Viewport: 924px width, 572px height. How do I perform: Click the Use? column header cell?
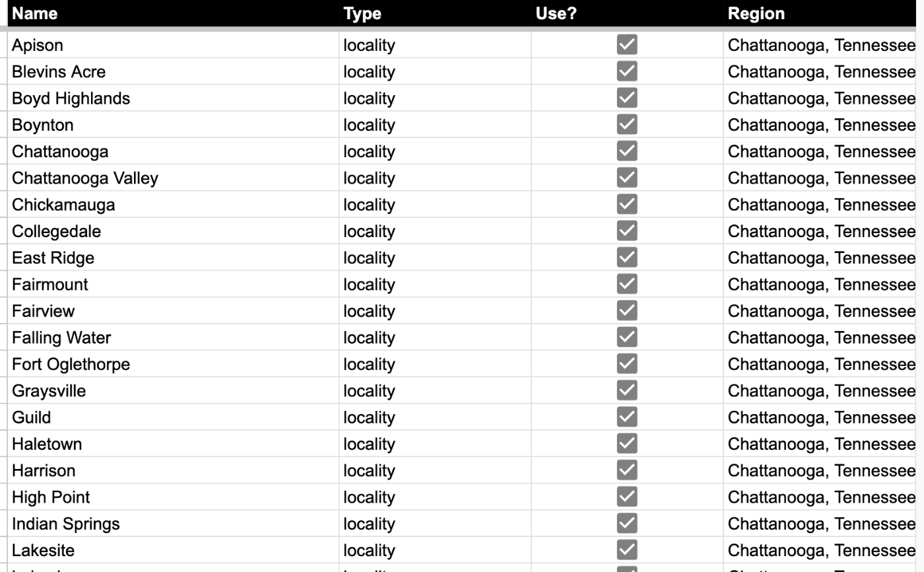[627, 13]
